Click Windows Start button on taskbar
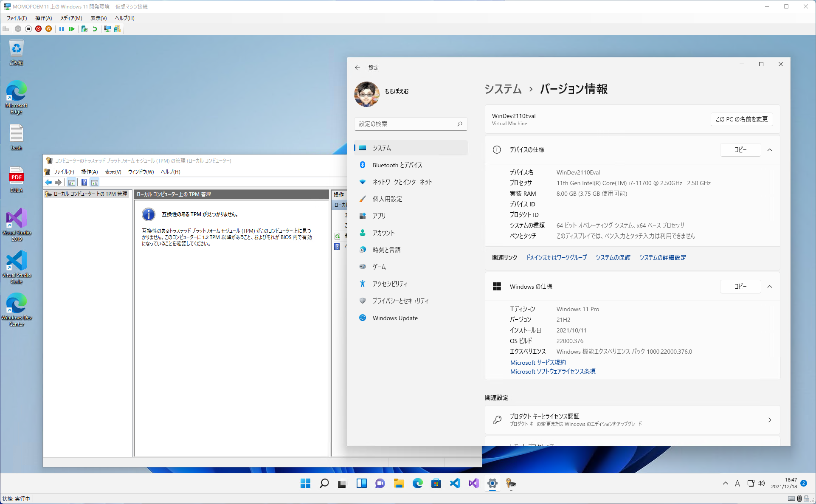Screen dimensions: 816x504 (305, 483)
